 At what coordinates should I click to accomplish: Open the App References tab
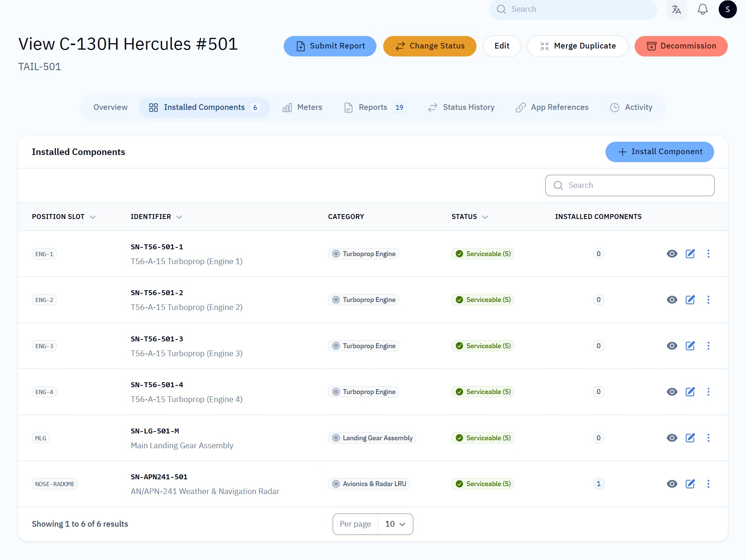[x=552, y=108]
